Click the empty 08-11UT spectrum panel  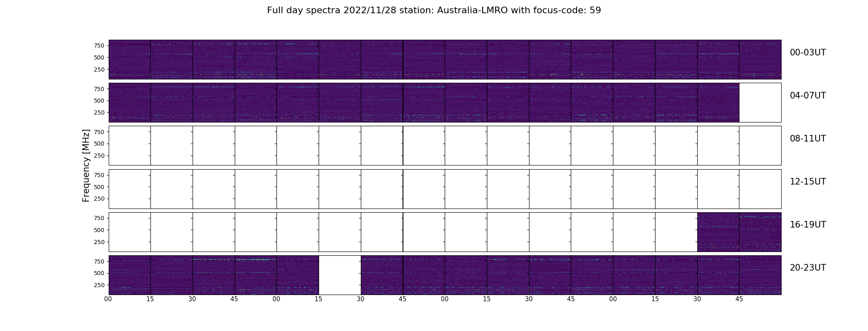point(445,146)
